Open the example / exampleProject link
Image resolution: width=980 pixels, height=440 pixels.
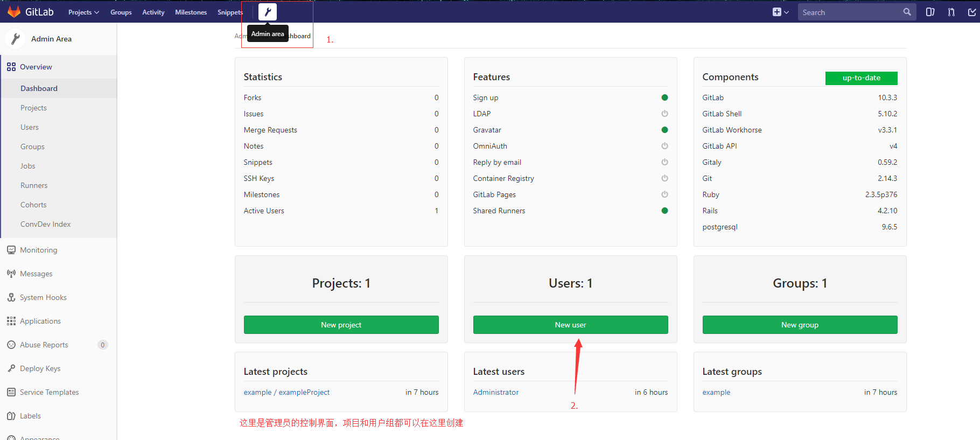[286, 392]
